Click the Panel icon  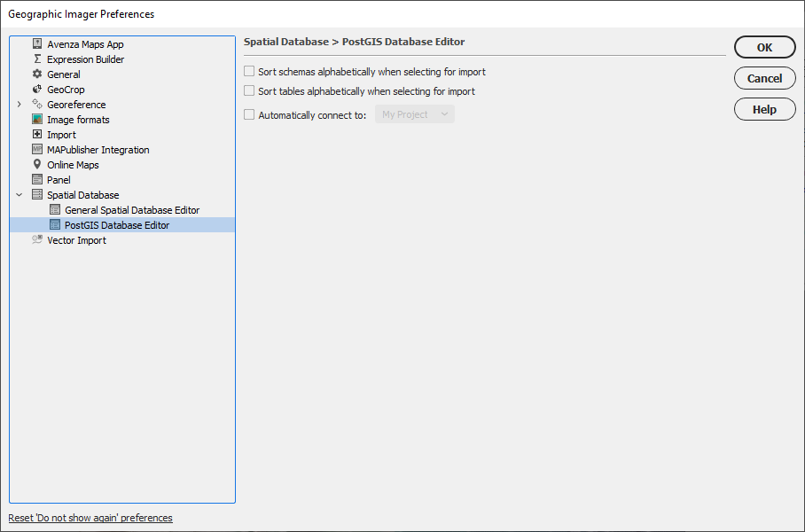click(x=37, y=180)
